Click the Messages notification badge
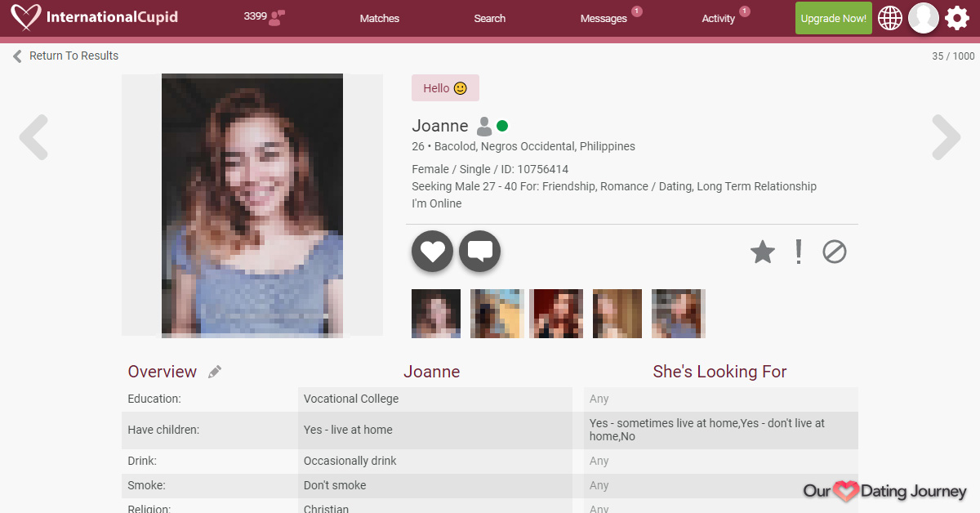Viewport: 980px width, 513px height. (637, 11)
